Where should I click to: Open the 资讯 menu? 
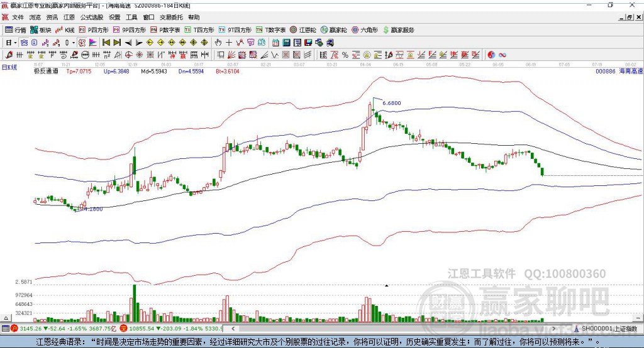52,17
